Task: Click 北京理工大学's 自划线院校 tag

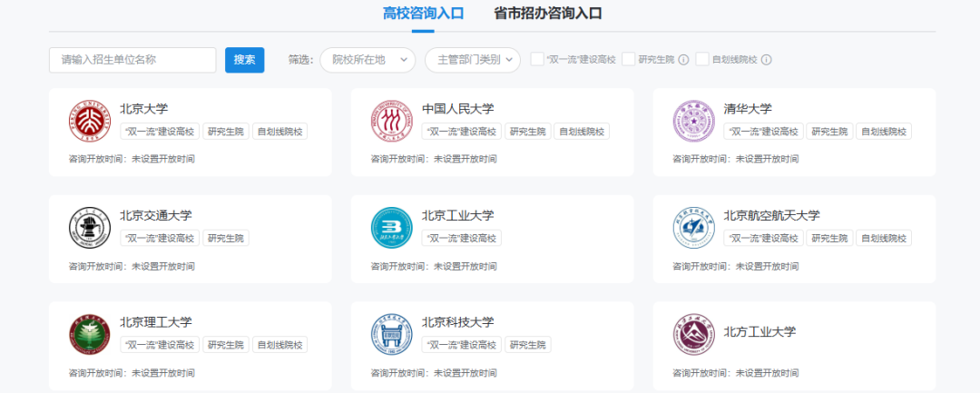Action: point(280,345)
